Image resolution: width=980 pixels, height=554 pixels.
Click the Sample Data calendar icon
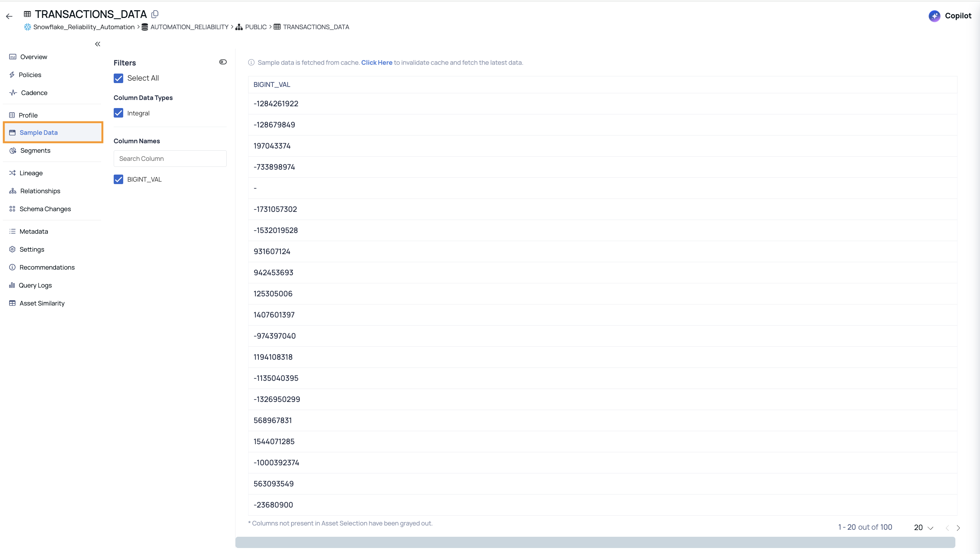[x=12, y=132]
